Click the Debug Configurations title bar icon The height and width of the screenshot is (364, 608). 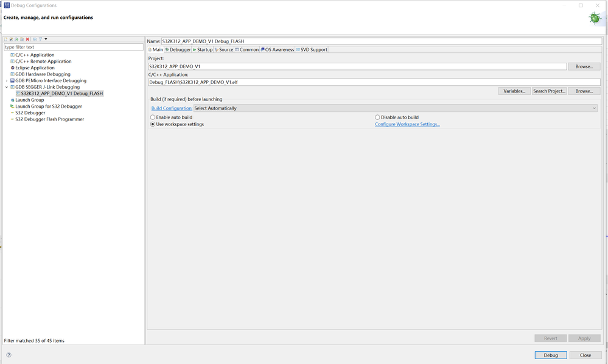coord(7,5)
